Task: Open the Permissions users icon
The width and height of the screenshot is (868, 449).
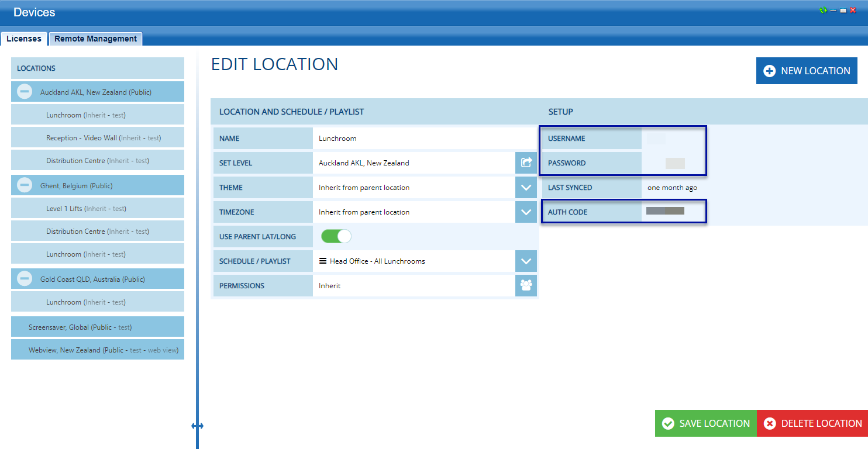Action: (x=526, y=285)
